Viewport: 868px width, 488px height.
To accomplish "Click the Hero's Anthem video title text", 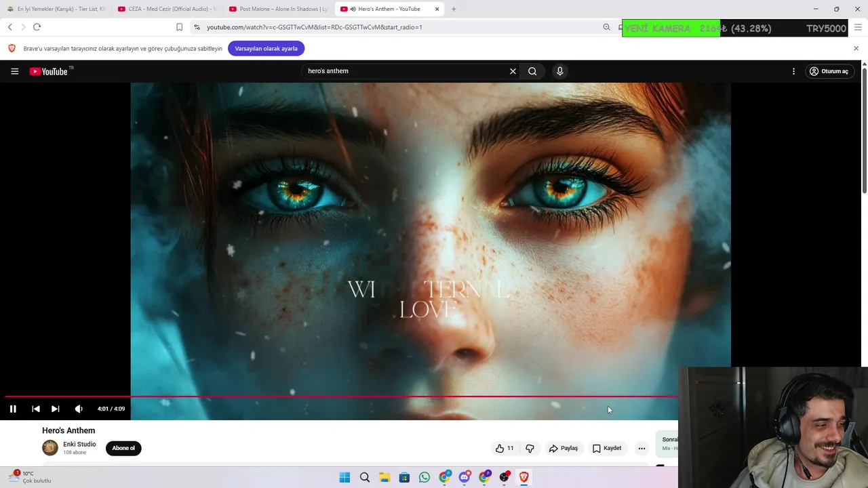I will tap(68, 430).
